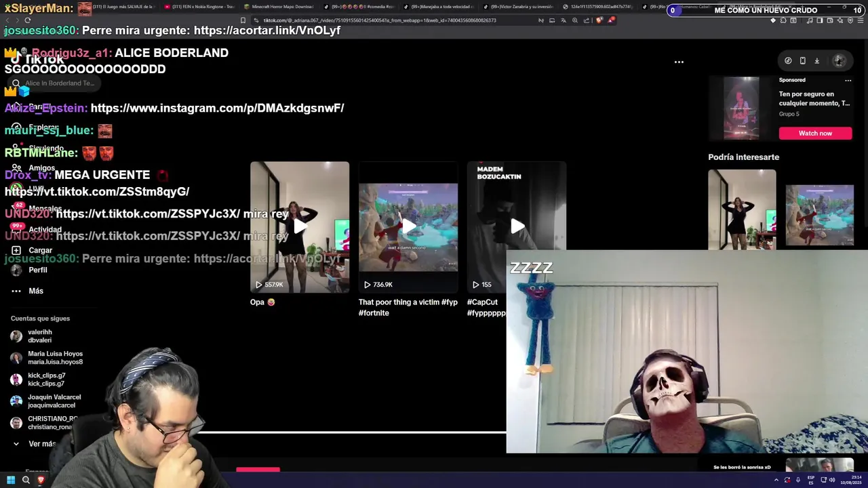Viewport: 868px width, 488px height.
Task: Open Actividad in the sidebar
Action: coord(45,230)
